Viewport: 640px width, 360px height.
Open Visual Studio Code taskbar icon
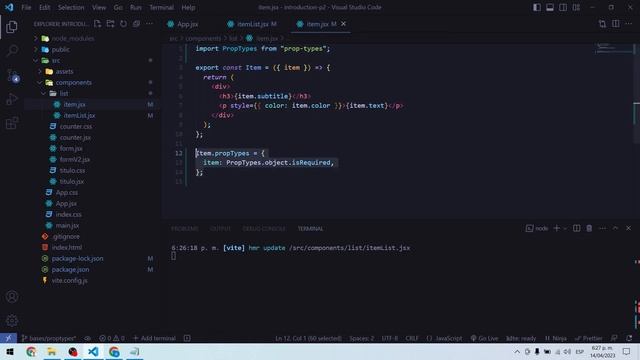tap(93, 351)
